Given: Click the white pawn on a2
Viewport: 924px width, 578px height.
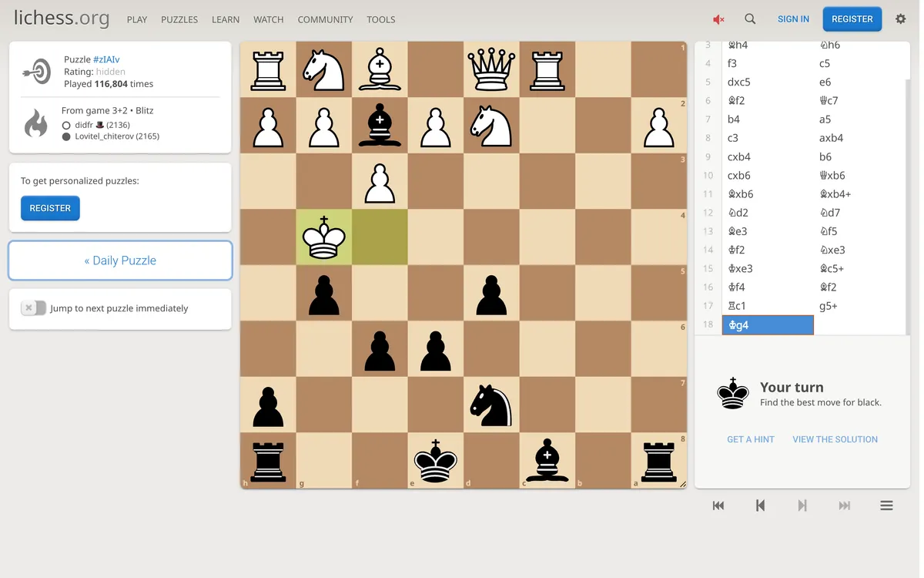Looking at the screenshot, I should click(x=659, y=126).
